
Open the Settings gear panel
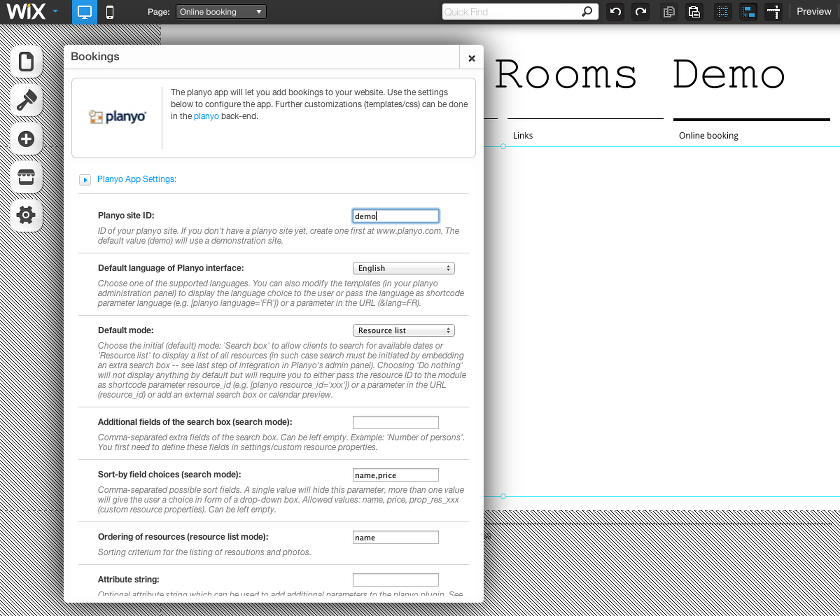point(26,215)
